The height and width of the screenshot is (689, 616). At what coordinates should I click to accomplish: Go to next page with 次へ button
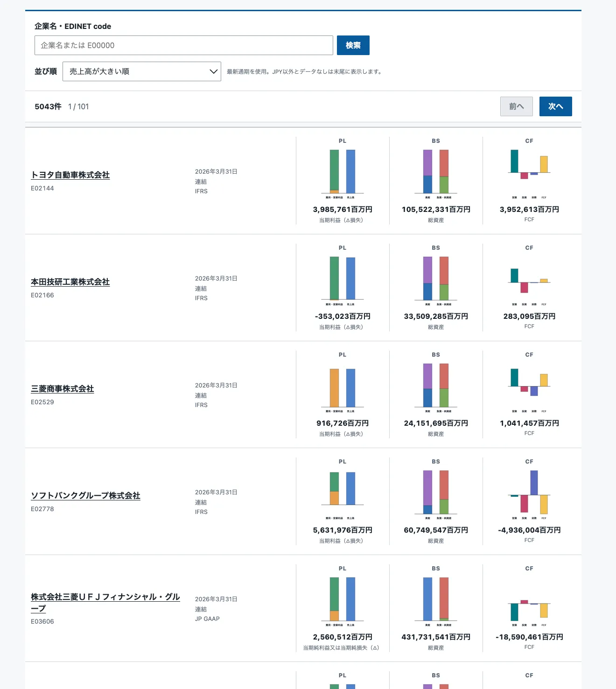click(x=556, y=106)
